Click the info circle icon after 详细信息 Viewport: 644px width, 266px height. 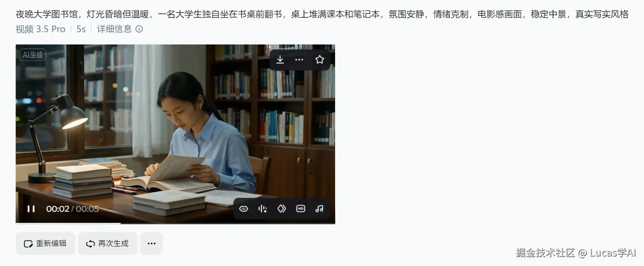pyautogui.click(x=139, y=29)
